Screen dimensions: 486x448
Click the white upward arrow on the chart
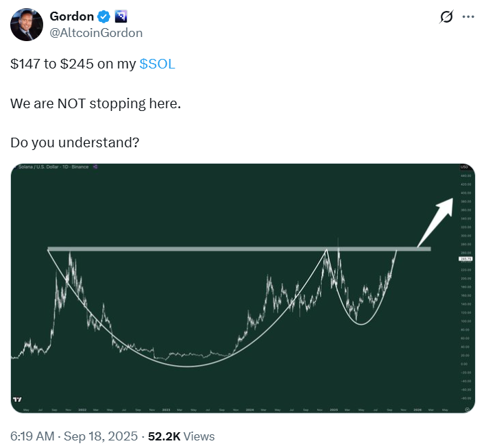point(435,223)
